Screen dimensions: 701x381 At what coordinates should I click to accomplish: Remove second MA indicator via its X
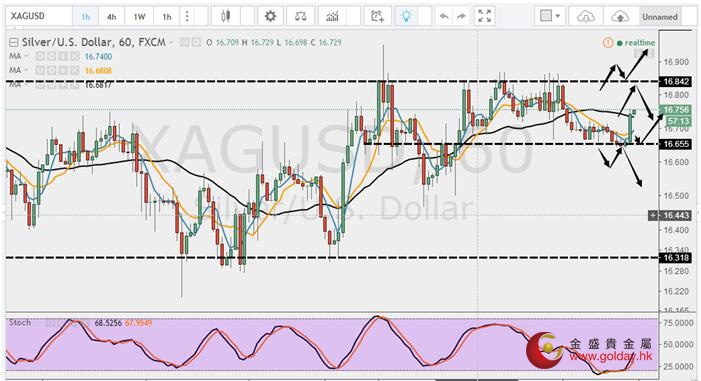74,70
